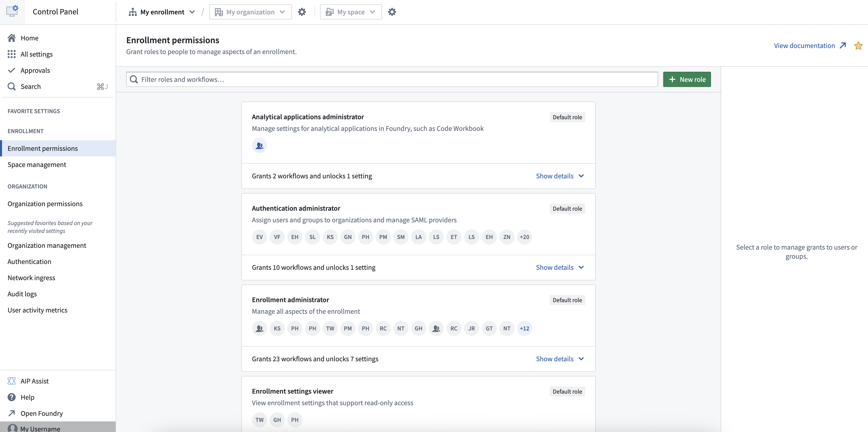Image resolution: width=868 pixels, height=432 pixels.
Task: Click the JR avatar in Enrollment administrator
Action: tap(471, 328)
